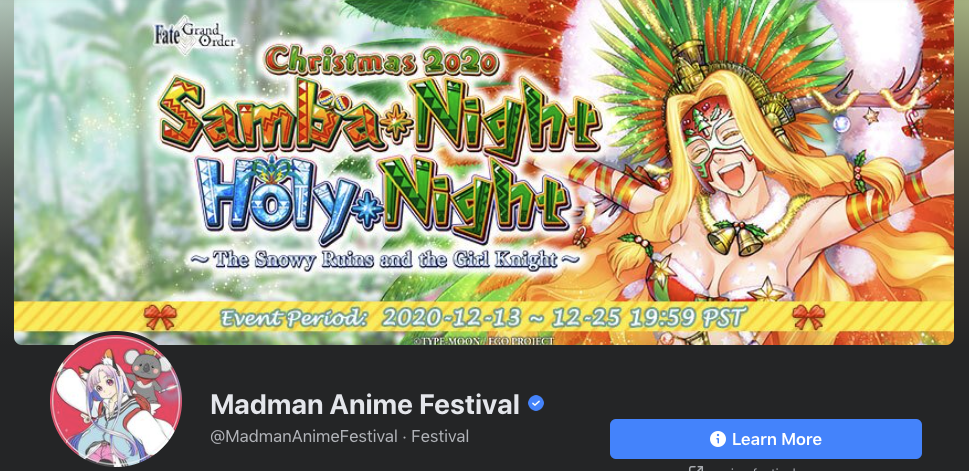Click the Christmas 2020 heading
Screen dimensions: 969x471
point(383,61)
